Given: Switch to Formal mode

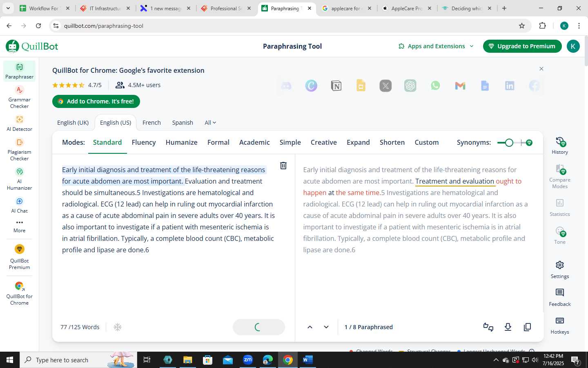Looking at the screenshot, I should 218,142.
